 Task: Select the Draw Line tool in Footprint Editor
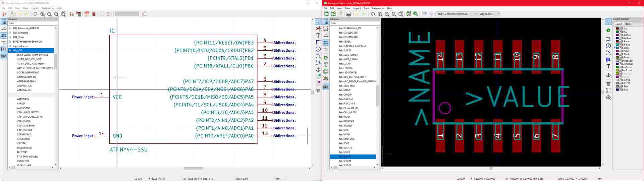click(608, 39)
